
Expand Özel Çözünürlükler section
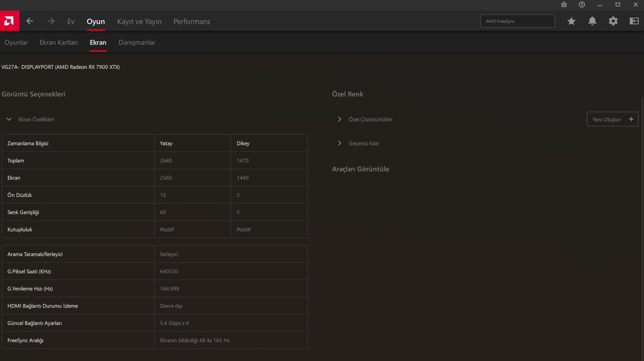(x=340, y=119)
